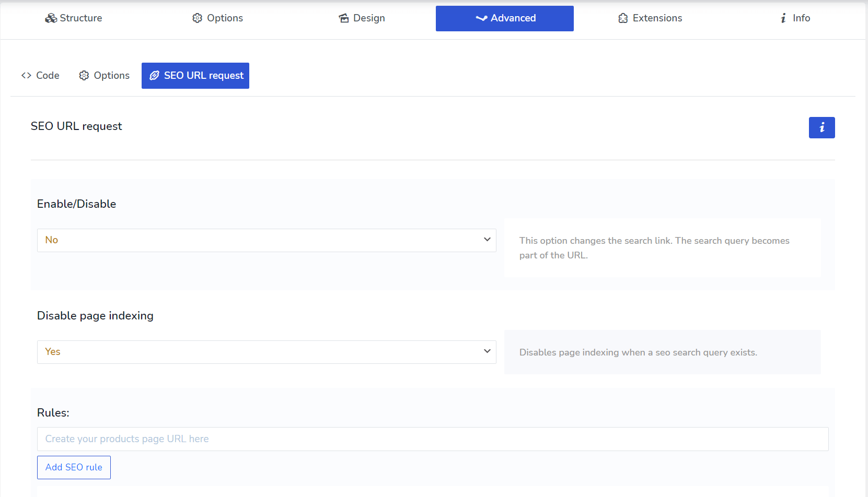
Task: Click the 'This option changes the search link' description
Action: (654, 248)
